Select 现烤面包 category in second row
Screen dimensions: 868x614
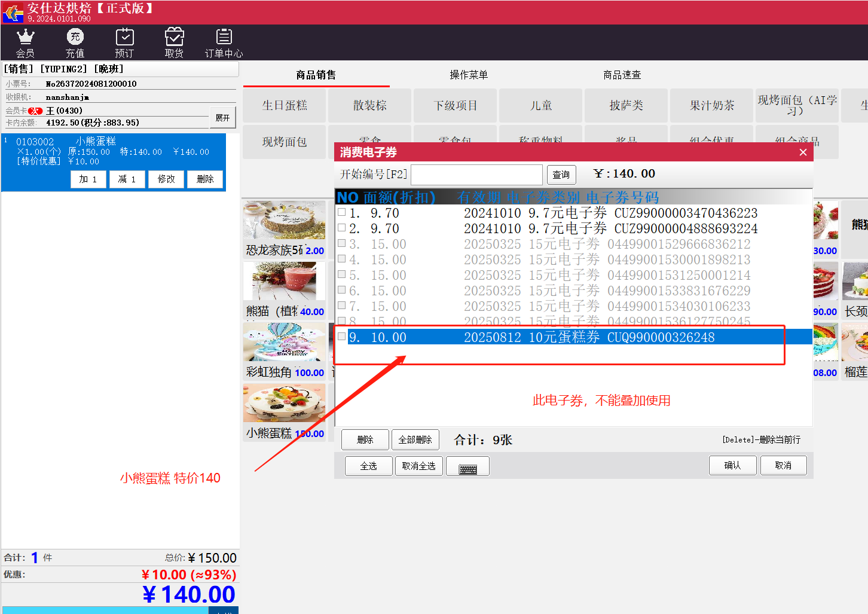[x=285, y=142]
